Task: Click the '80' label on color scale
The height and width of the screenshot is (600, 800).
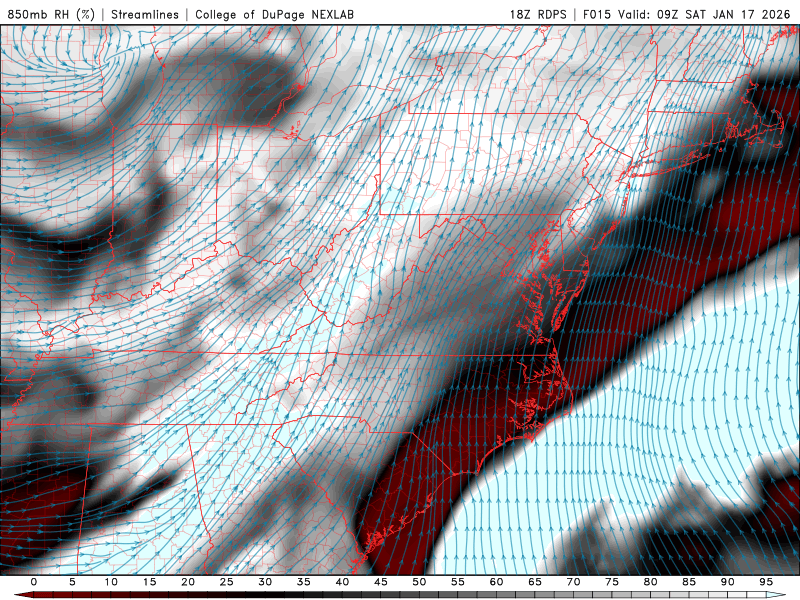Action: point(650,582)
